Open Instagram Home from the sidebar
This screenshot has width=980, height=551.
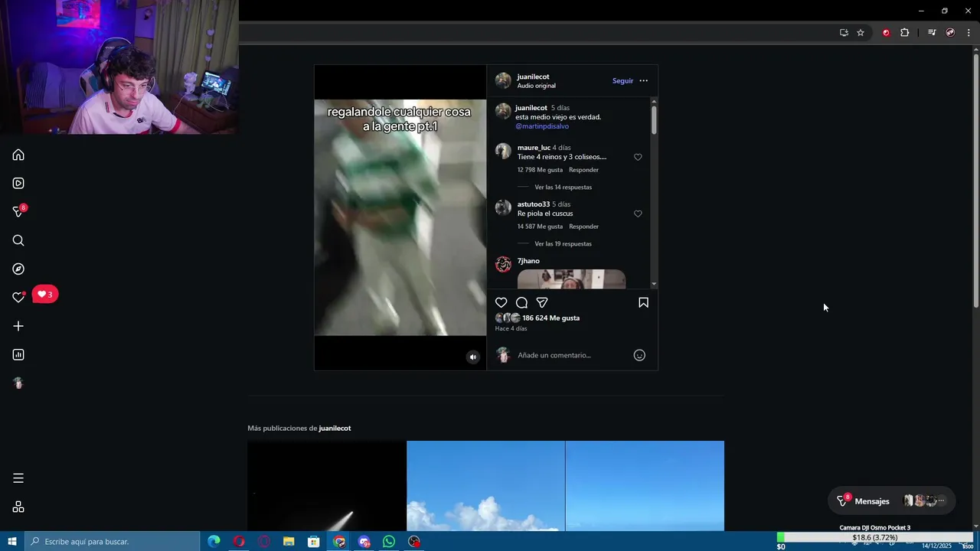coord(18,155)
